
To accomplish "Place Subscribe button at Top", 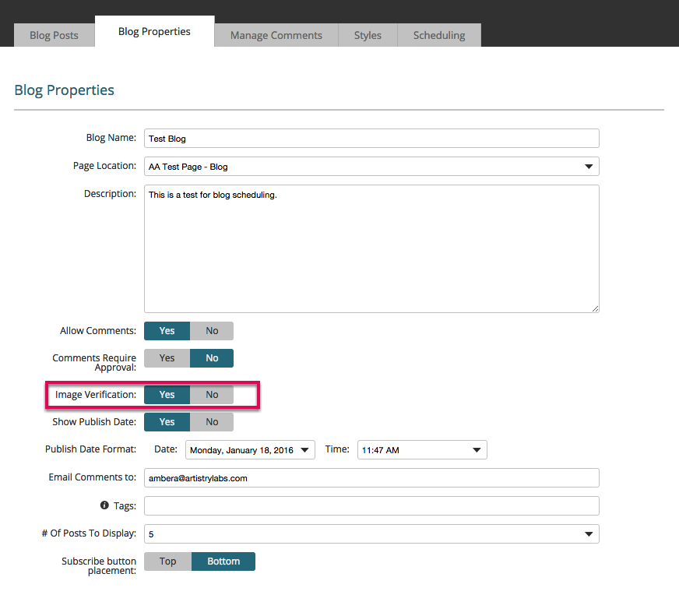I will [167, 561].
